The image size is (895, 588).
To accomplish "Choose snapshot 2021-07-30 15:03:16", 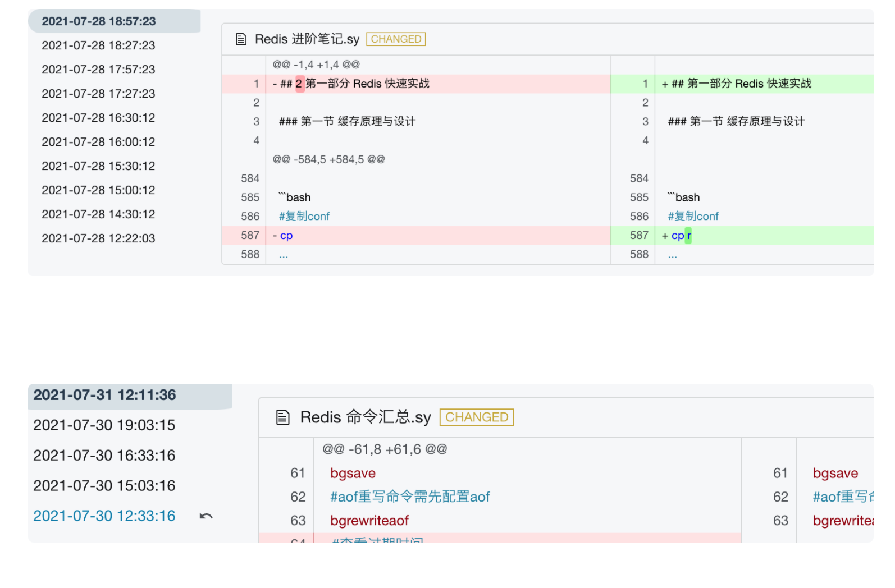I will point(104,486).
